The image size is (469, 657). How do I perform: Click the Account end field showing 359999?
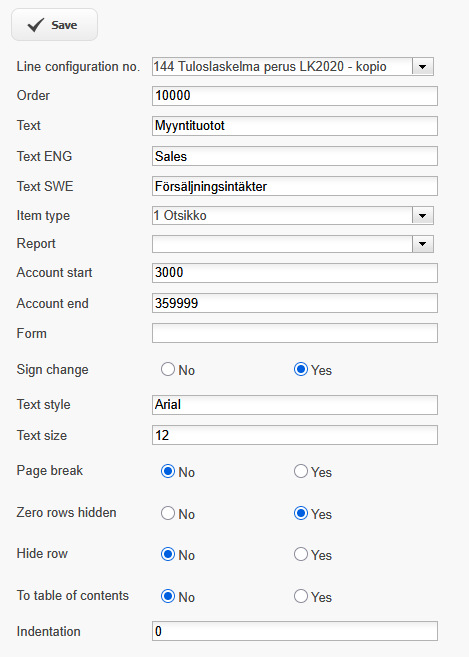(295, 303)
